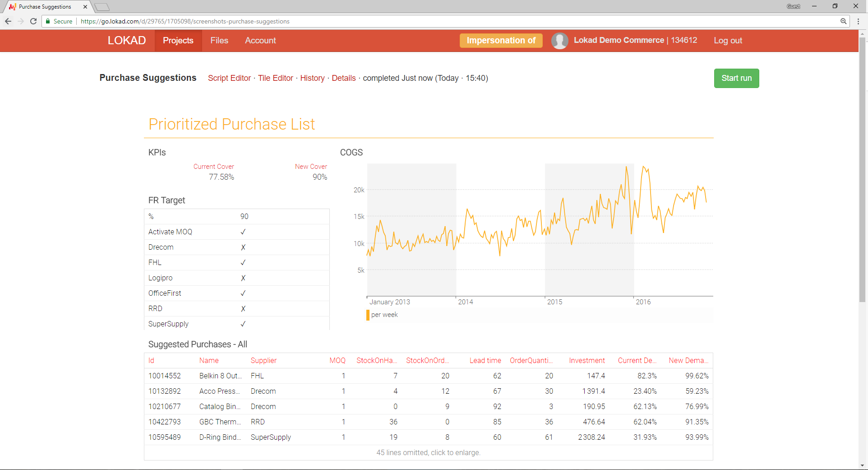The image size is (868, 470).
Task: Sort table by Supplier column header
Action: (x=263, y=361)
